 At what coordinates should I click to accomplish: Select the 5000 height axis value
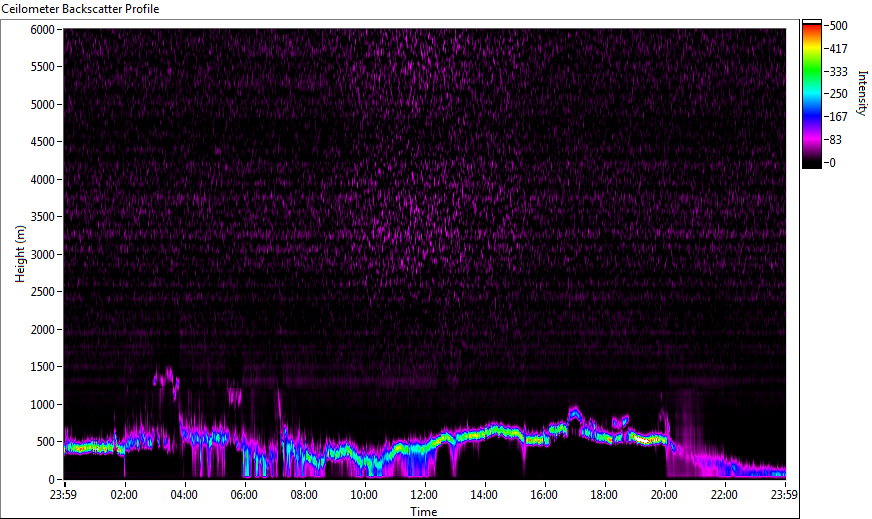point(42,105)
